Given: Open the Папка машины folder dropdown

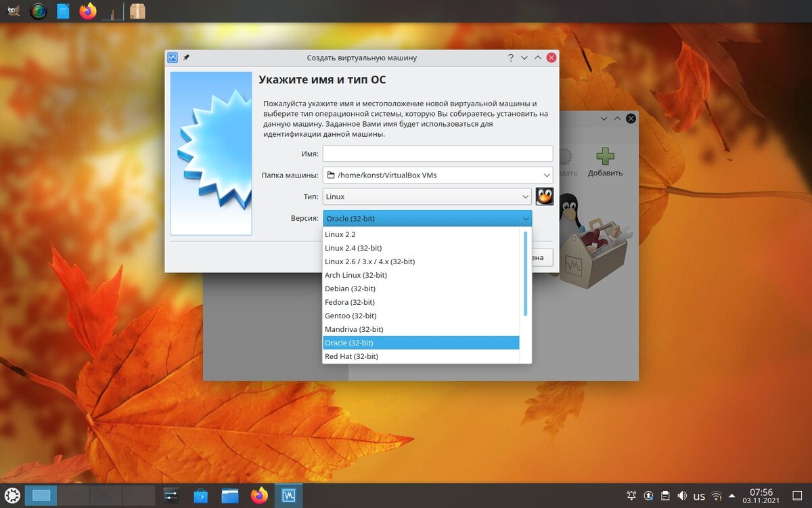Looking at the screenshot, I should tap(438, 175).
